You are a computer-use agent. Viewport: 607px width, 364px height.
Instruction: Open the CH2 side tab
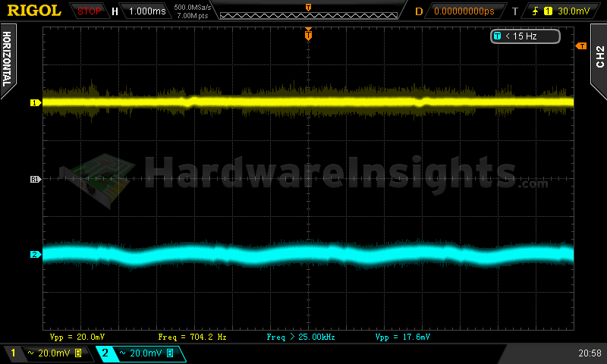point(599,57)
